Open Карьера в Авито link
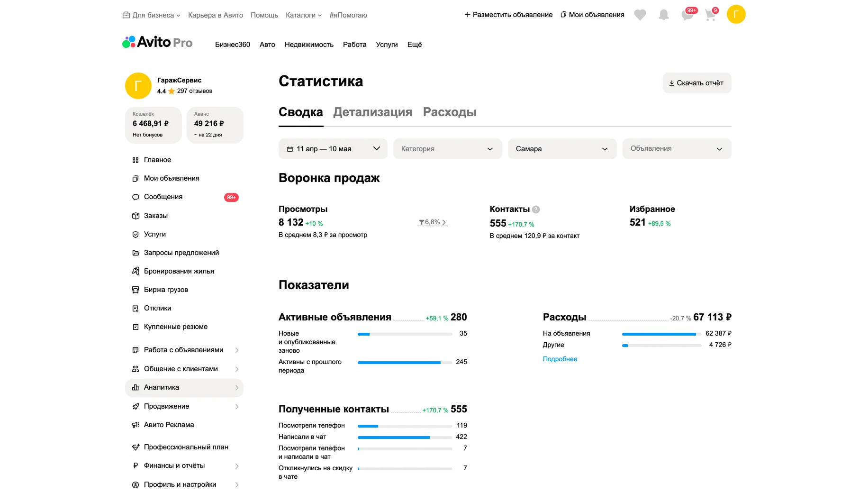The width and height of the screenshot is (868, 493). coord(216,15)
